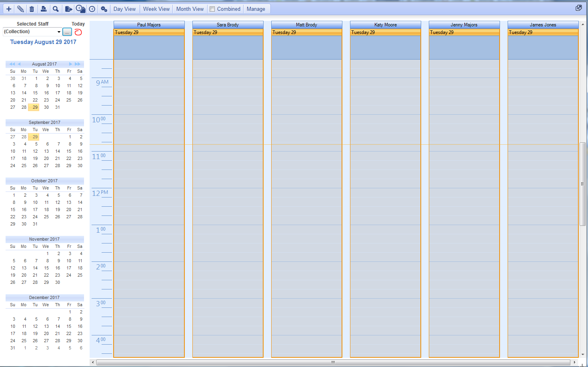Click the pop-out window icon at top right
The image size is (588, 367).
coord(578,8)
